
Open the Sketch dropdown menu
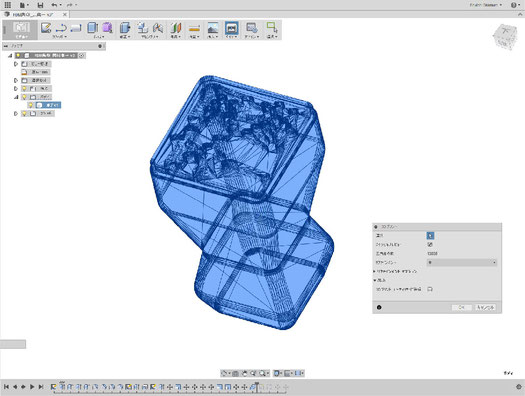[x=60, y=36]
